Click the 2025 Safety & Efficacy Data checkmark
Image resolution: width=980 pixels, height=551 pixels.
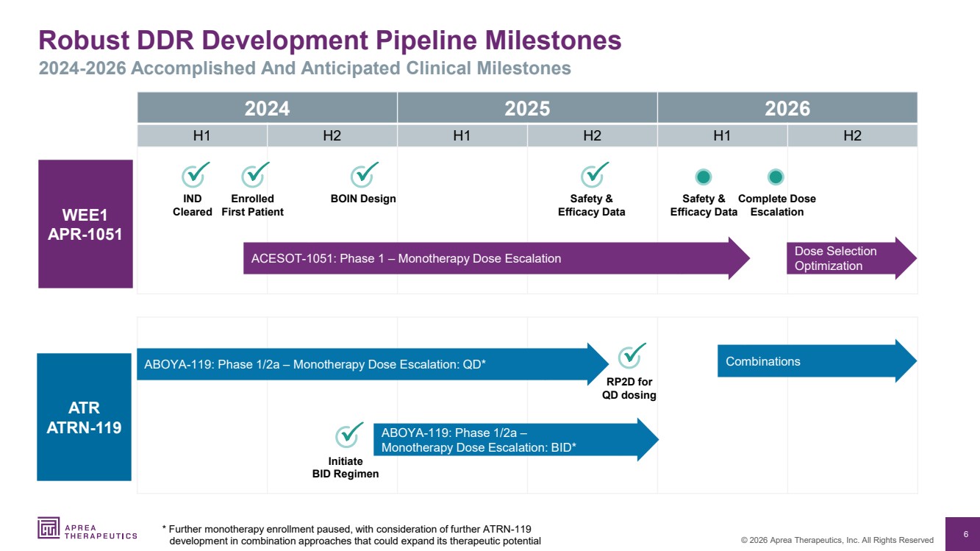(x=594, y=174)
